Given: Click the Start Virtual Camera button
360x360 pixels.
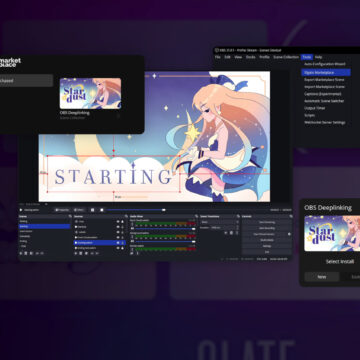Looking at the screenshot, I should tap(264, 234).
